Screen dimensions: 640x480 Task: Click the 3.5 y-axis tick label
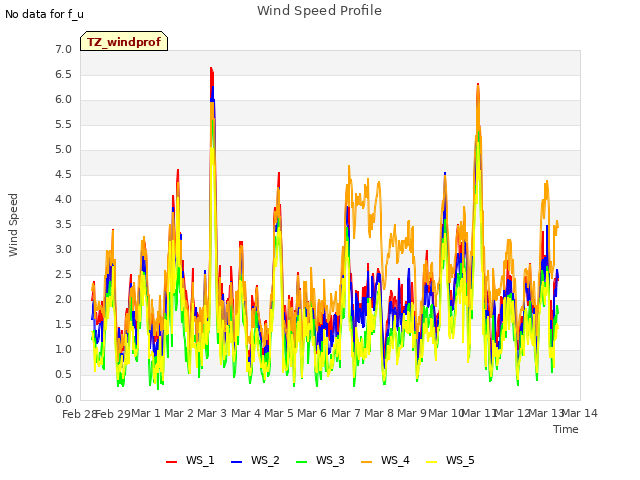point(63,224)
